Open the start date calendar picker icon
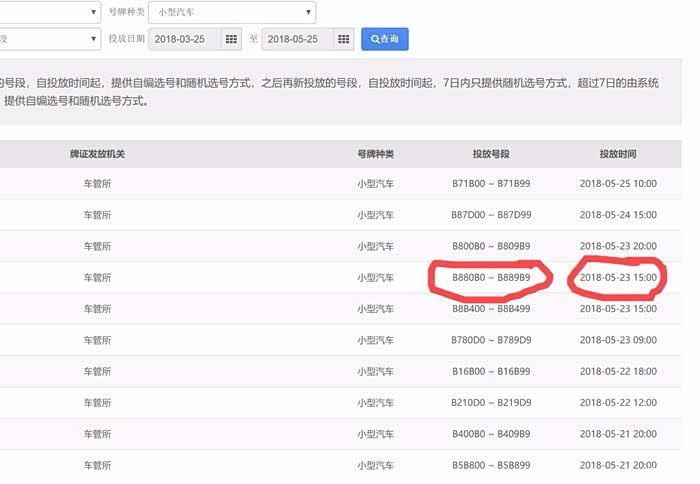 232,39
